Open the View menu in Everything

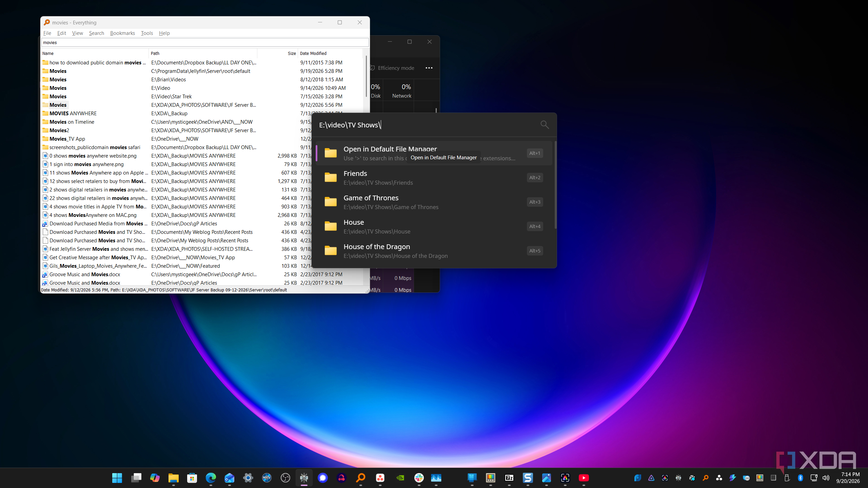(x=77, y=33)
